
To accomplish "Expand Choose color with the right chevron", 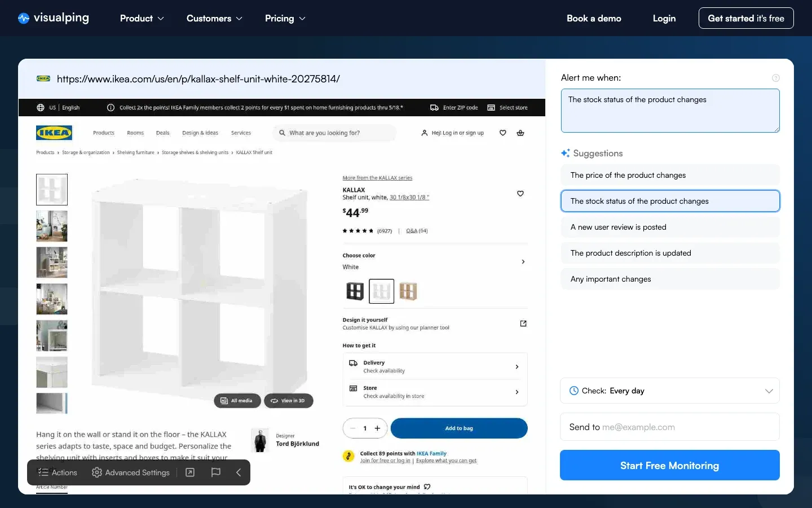I will pos(523,262).
